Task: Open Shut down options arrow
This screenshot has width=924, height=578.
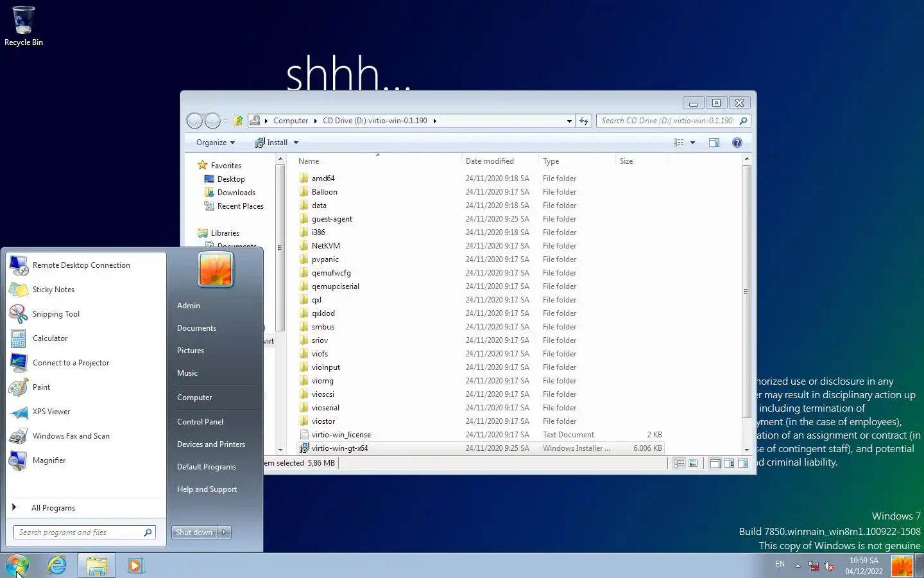Action: click(225, 532)
